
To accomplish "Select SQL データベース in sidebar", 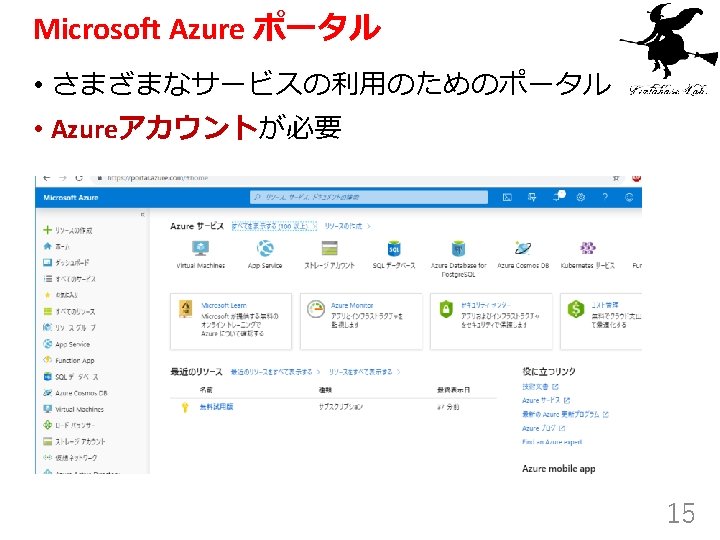I will (x=71, y=377).
